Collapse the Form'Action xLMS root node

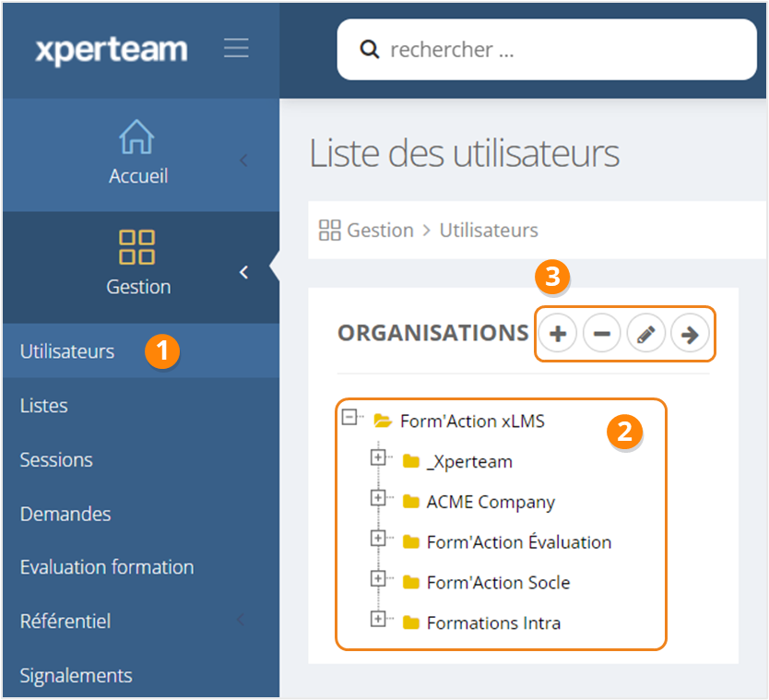pos(349,417)
